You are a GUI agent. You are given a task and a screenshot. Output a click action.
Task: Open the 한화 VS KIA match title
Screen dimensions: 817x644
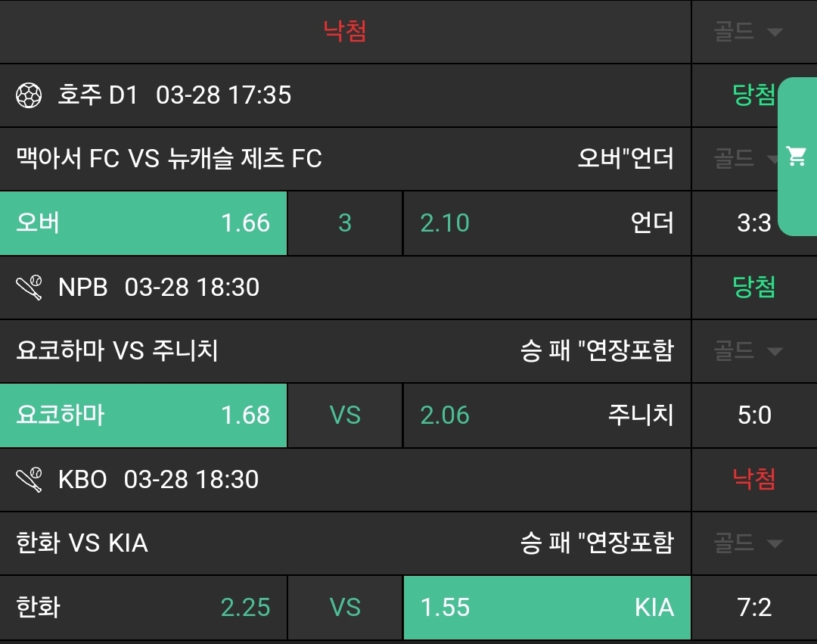point(82,543)
